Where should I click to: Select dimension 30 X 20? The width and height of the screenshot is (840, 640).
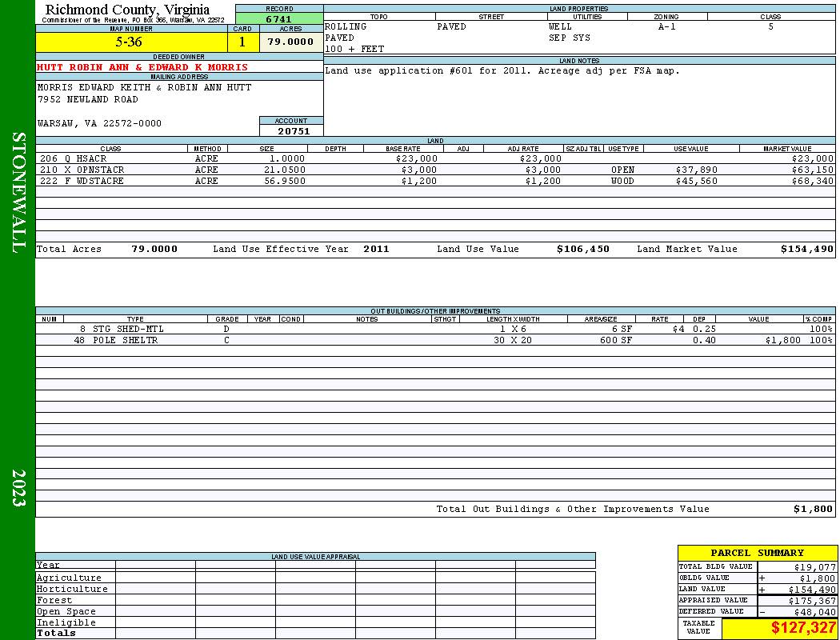point(513,340)
